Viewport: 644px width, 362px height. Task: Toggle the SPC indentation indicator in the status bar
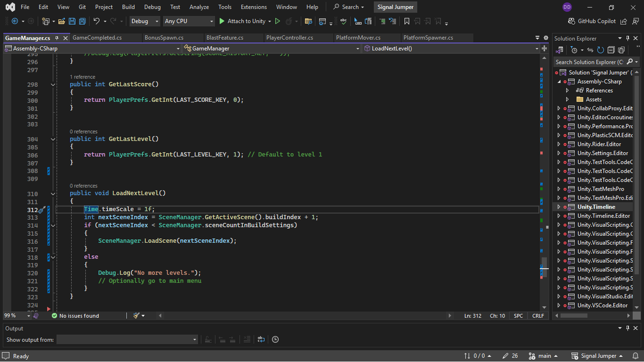pyautogui.click(x=518, y=316)
